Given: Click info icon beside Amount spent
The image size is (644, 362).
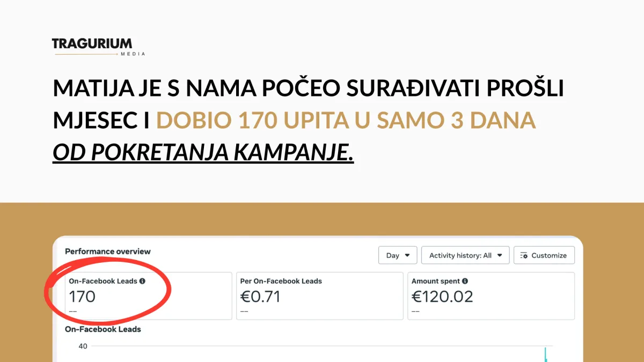Looking at the screenshot, I should tap(465, 281).
